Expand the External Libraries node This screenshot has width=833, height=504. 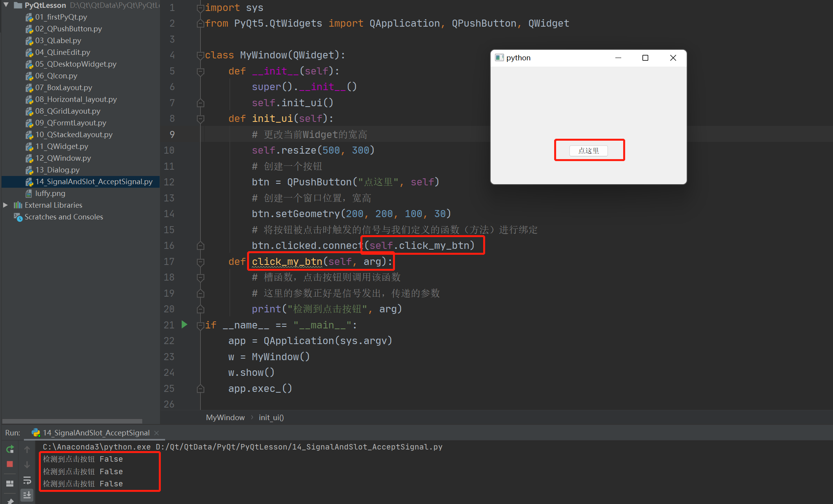point(5,205)
